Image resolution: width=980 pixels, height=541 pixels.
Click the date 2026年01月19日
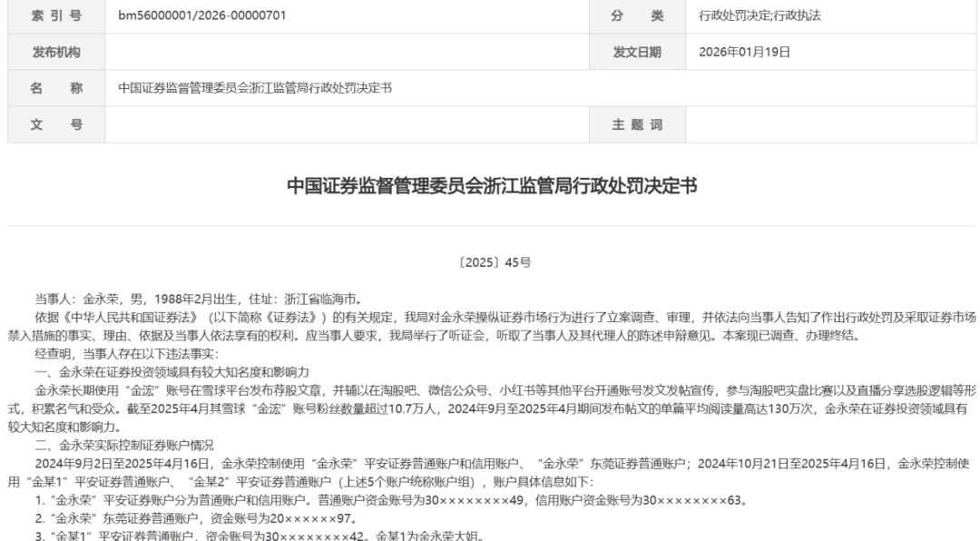[744, 52]
